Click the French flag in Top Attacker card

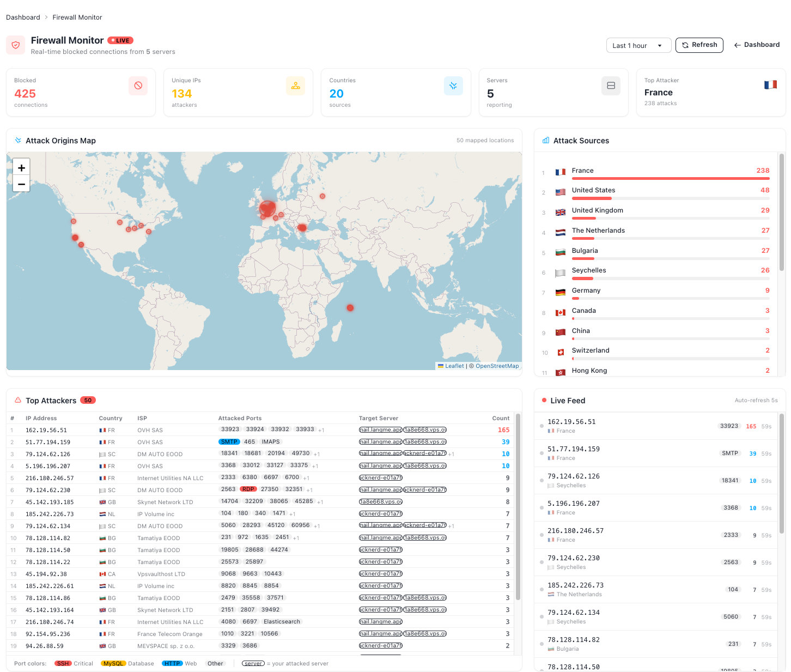(770, 84)
